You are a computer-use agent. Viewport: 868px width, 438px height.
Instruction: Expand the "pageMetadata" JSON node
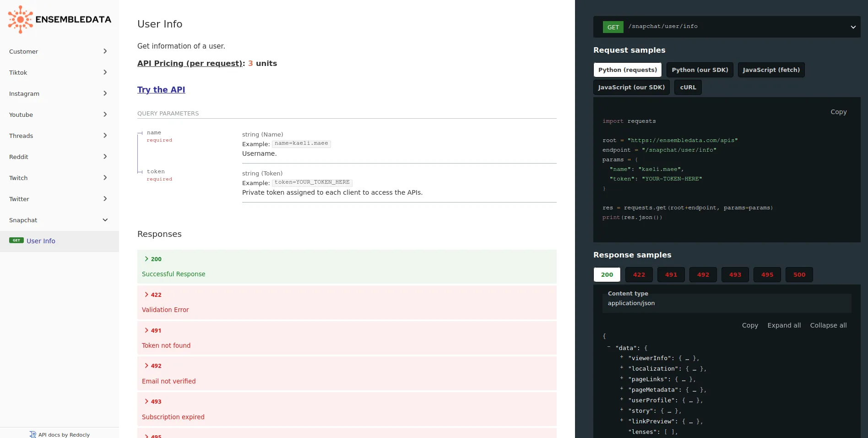pos(622,388)
